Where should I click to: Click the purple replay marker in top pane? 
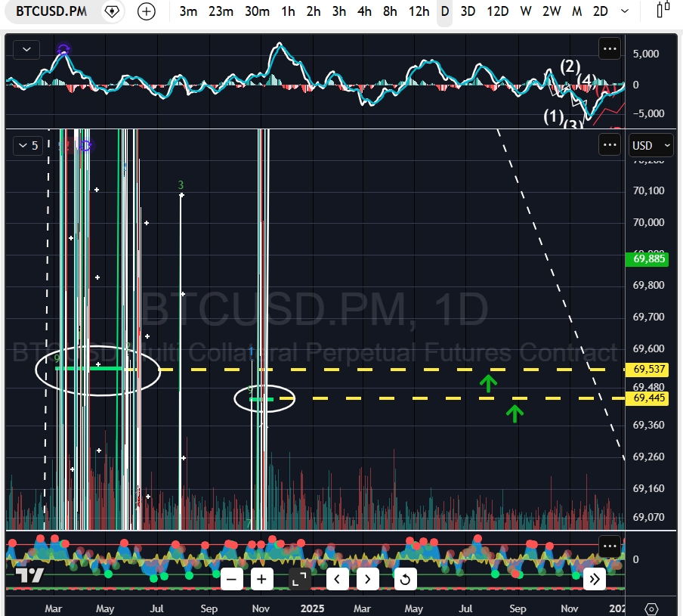63,49
